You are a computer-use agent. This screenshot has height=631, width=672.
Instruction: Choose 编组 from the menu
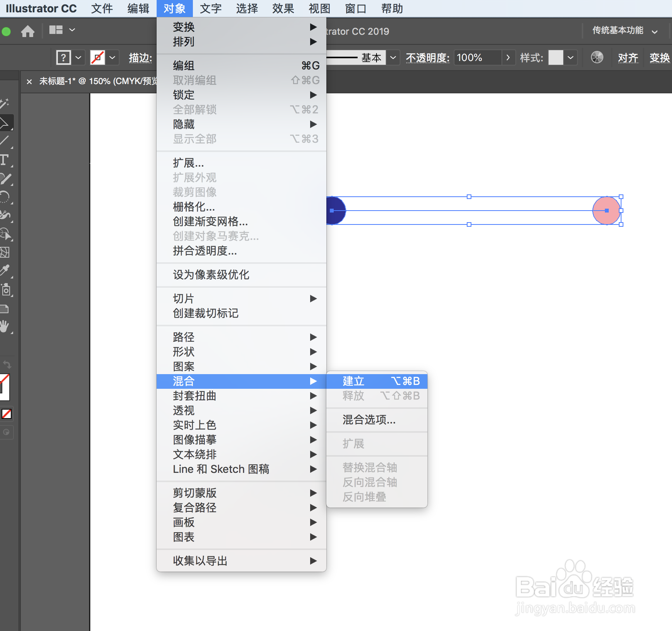(241, 66)
